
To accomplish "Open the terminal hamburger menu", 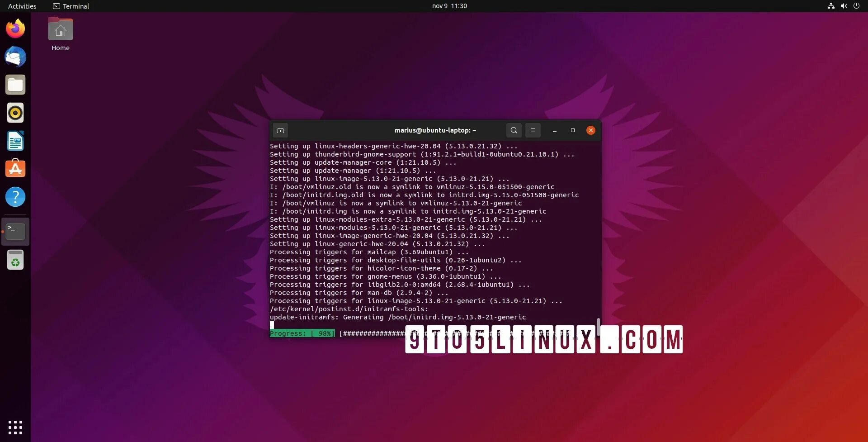I will (533, 130).
